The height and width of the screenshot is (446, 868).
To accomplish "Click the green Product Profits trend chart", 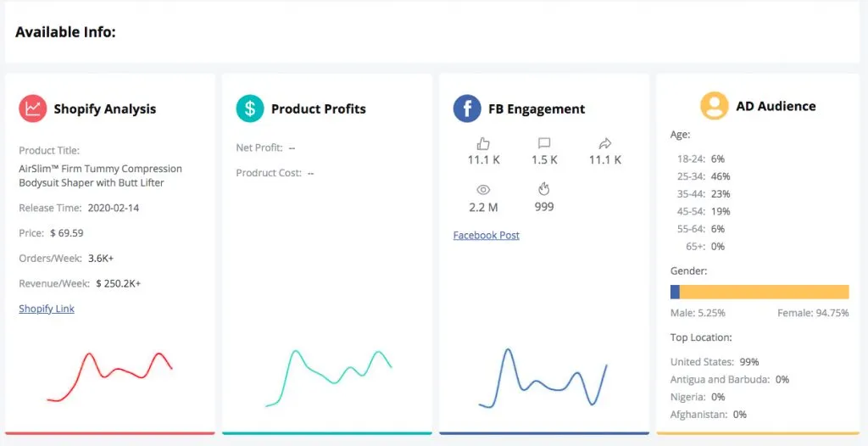I will (x=329, y=373).
